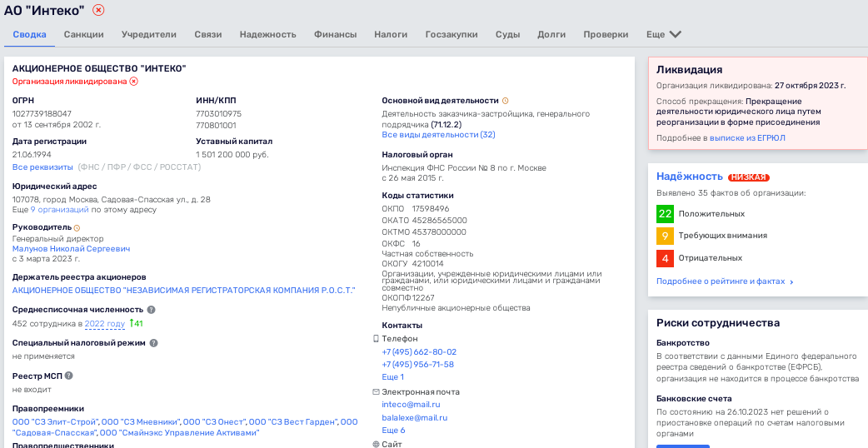Click the green 22 positive facts badge

click(665, 213)
